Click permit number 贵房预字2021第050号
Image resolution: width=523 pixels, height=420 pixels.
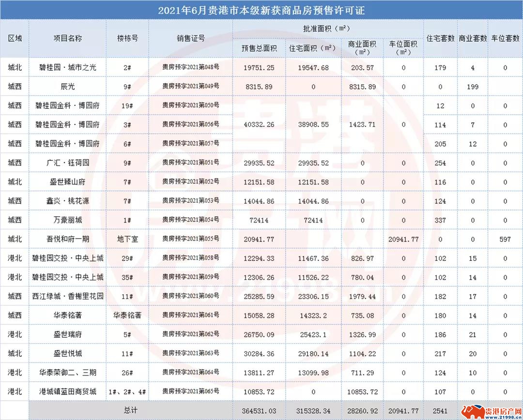190,105
